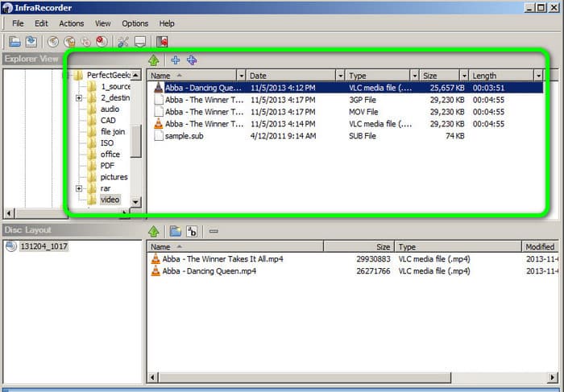The height and width of the screenshot is (392, 564).
Task: Select the PerfectGeeks folder in tree
Action: point(108,75)
